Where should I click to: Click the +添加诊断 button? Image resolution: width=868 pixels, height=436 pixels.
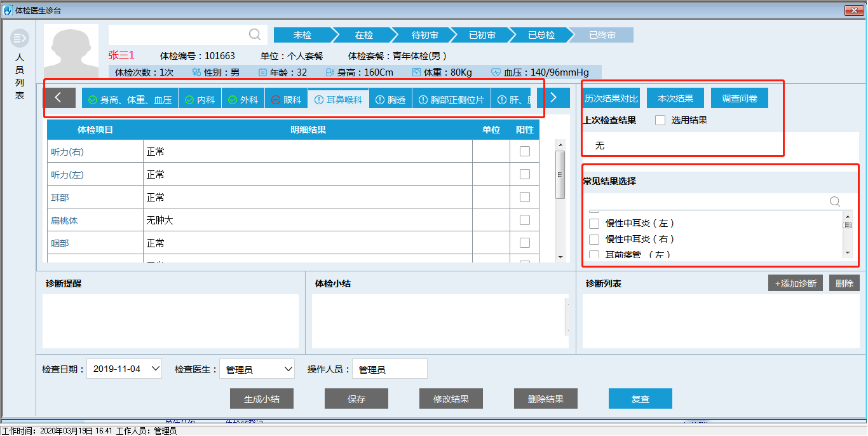click(796, 283)
